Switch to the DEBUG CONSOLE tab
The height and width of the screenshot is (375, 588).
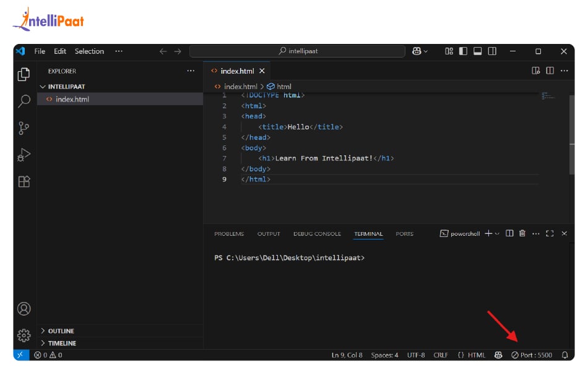(318, 234)
